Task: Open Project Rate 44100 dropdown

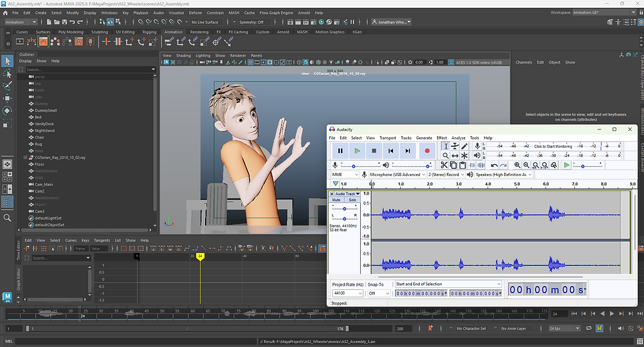Action: [x=348, y=293]
